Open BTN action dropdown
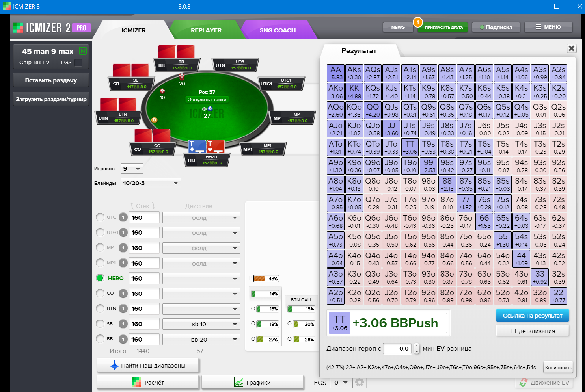Image resolution: width=585 pixels, height=392 pixels. [x=201, y=309]
